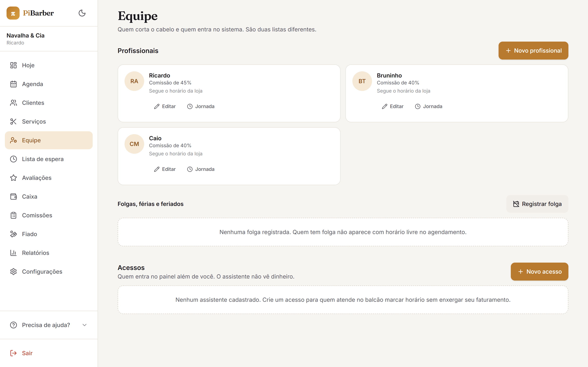588x367 pixels.
Task: Open Fiado via the hand-coins icon
Action: coord(13,234)
